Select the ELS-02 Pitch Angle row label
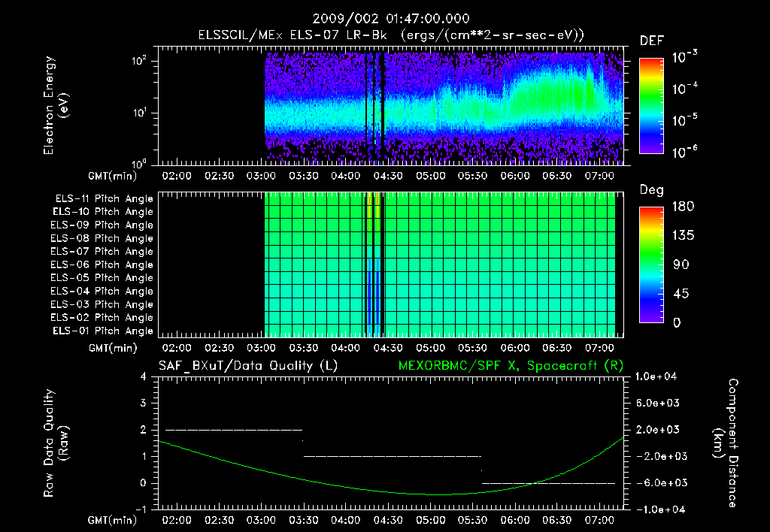This screenshot has width=770, height=532. point(102,318)
